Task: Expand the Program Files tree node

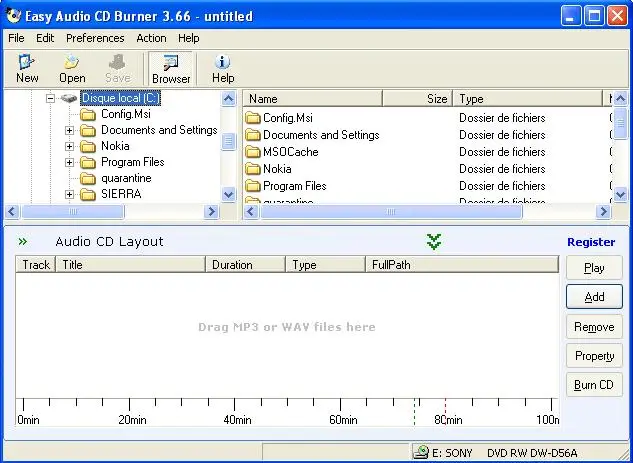Action: click(x=69, y=162)
